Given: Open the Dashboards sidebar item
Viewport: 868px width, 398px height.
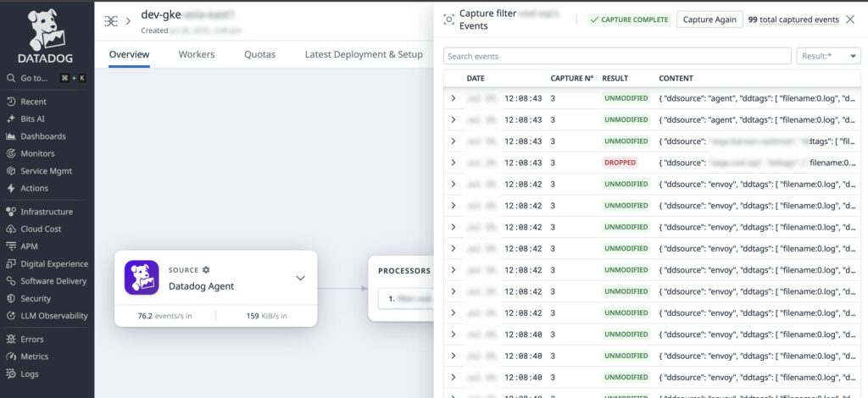Looking at the screenshot, I should click(42, 136).
